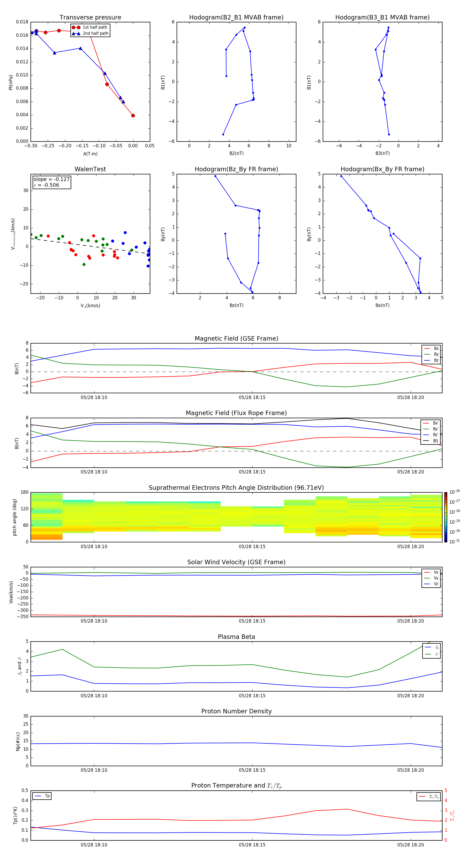The width and height of the screenshot is (473, 868).
Task: Click 'V_A(km/s)' x-axis label in WalenTest
Action: (x=90, y=306)
